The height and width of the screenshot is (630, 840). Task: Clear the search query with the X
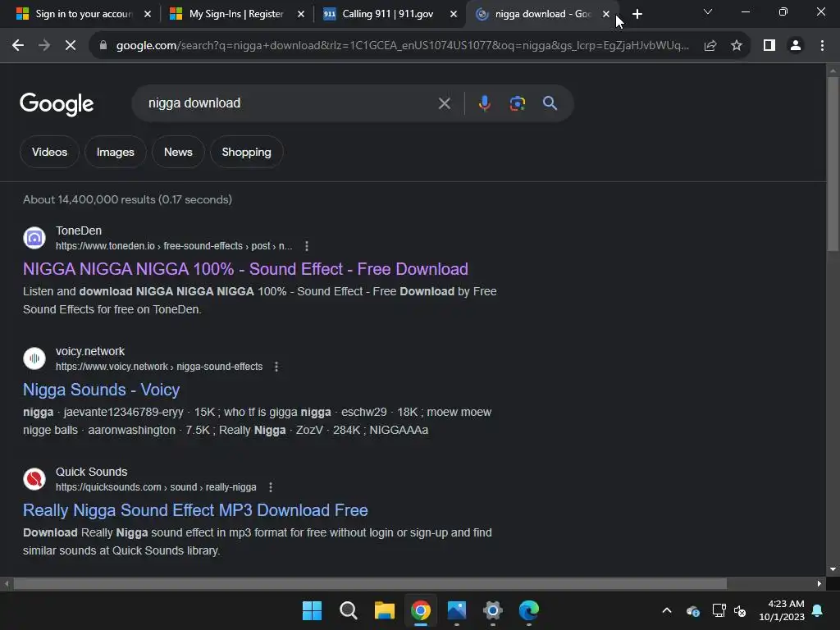point(444,103)
